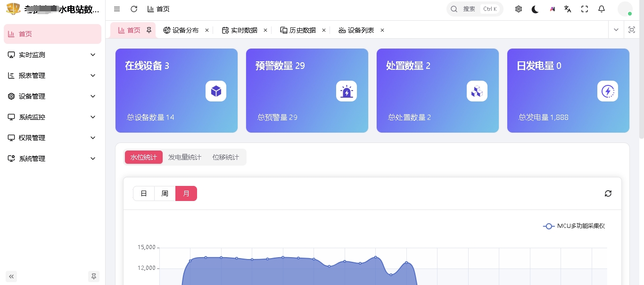Click the settings gear icon in header

(519, 9)
